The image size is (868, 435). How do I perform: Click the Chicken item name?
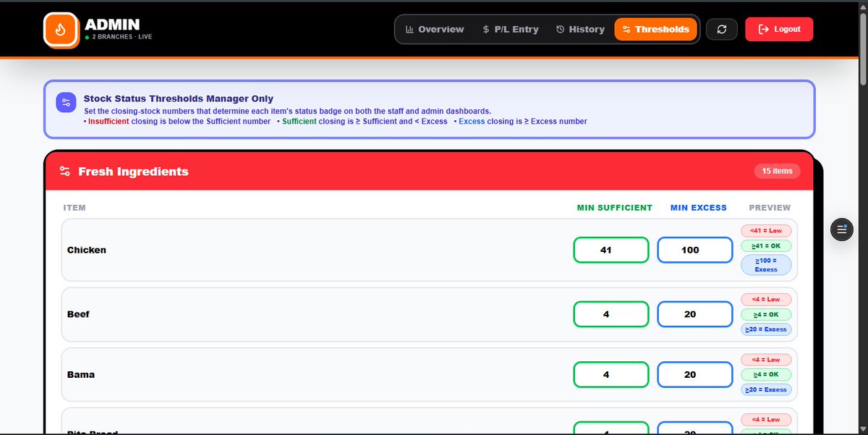tap(87, 250)
